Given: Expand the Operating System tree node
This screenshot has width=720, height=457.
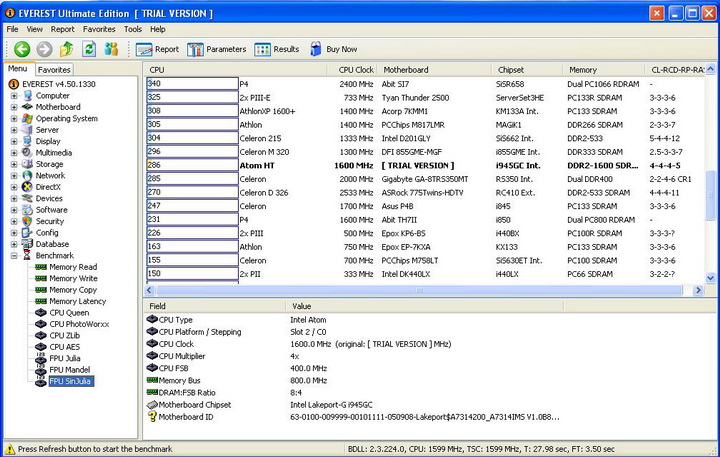Looking at the screenshot, I should click(14, 118).
